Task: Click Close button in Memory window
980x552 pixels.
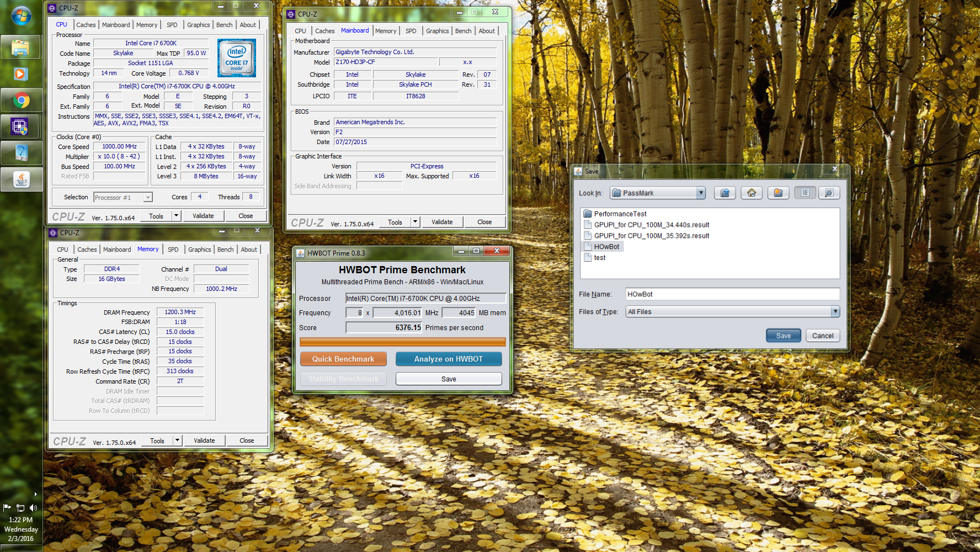Action: click(247, 440)
